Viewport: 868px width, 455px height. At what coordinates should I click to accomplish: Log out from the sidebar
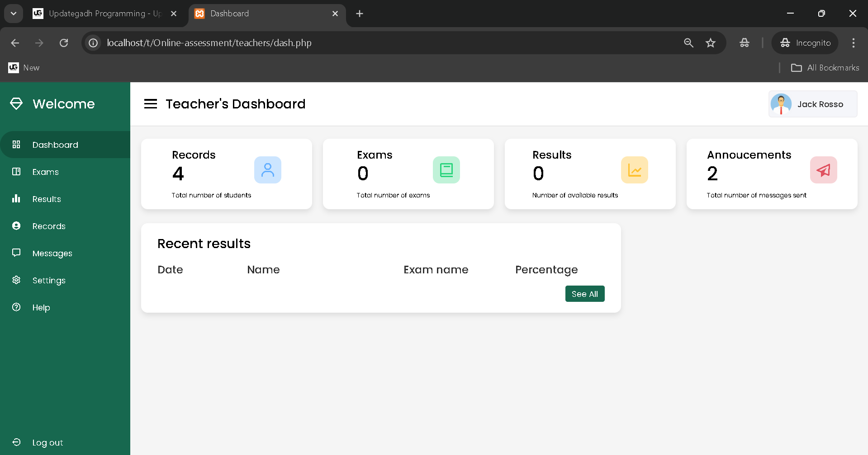[47, 442]
